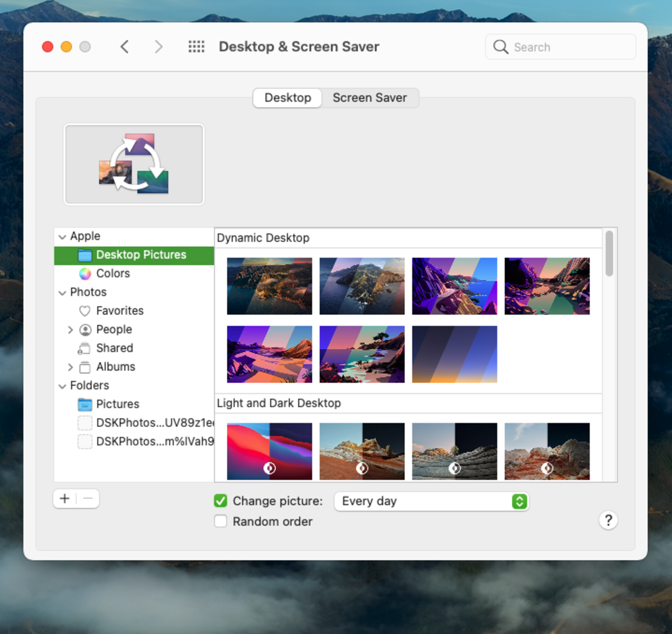Image resolution: width=672 pixels, height=634 pixels.
Task: Collapse the Apple section
Action: pyautogui.click(x=62, y=236)
